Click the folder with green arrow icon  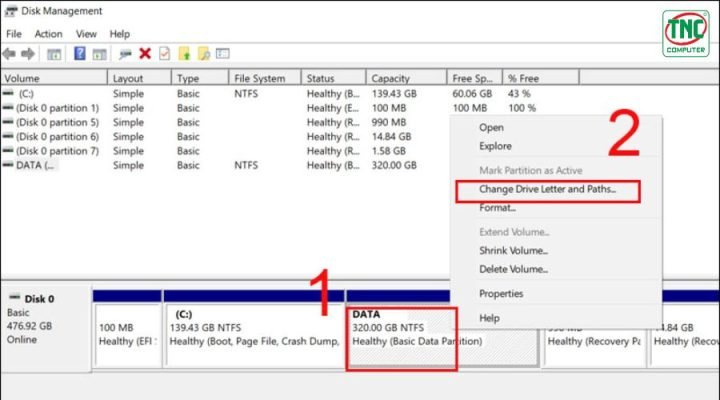183,53
